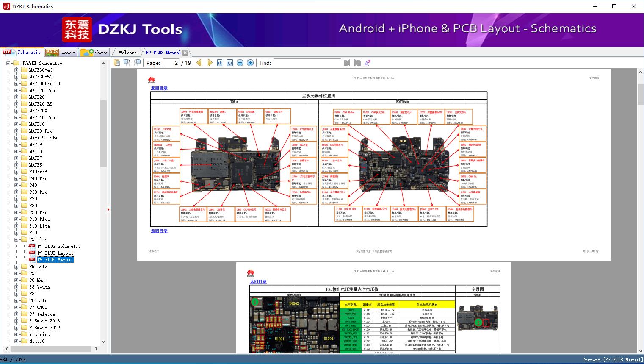Image resolution: width=644 pixels, height=364 pixels.
Task: Click the P9 PLUS Layout PDF icon
Action: click(32, 253)
